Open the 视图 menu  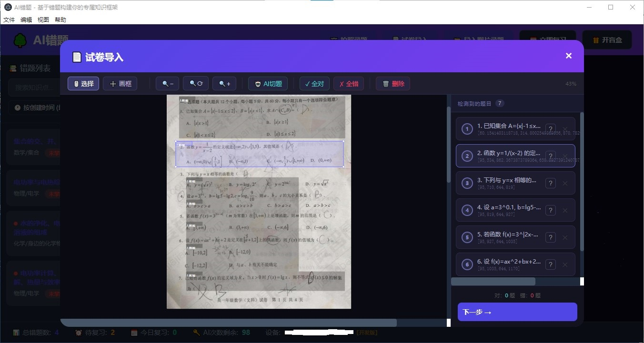click(43, 20)
